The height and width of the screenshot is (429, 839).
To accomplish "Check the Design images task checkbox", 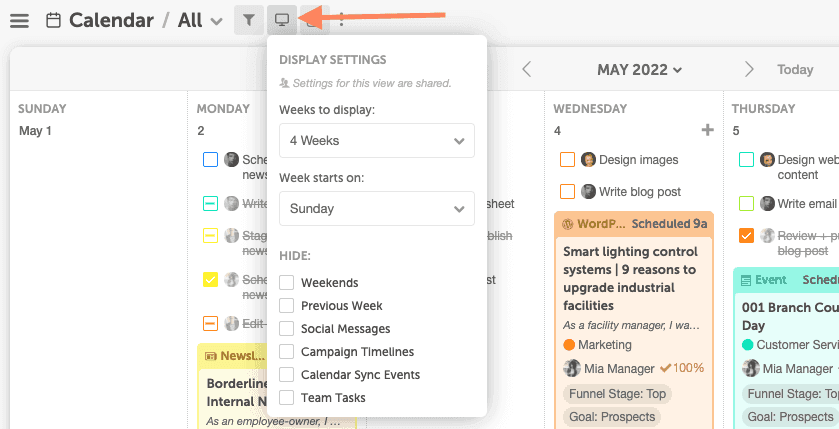I will point(567,159).
